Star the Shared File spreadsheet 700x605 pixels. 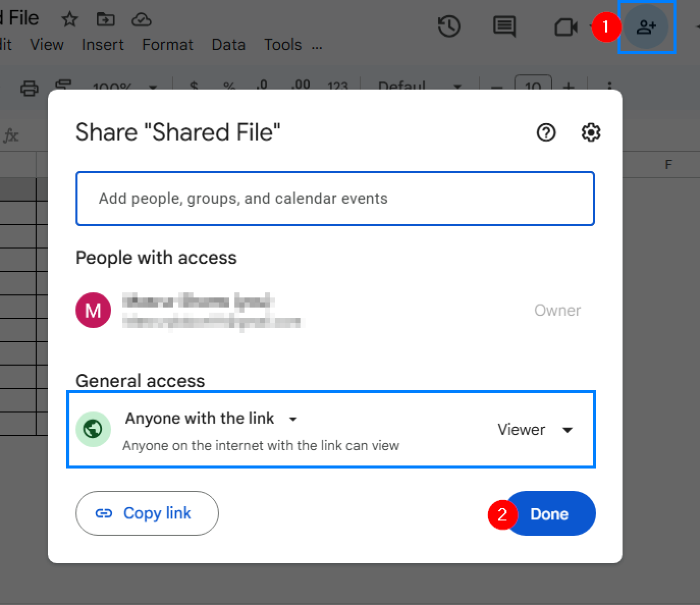(x=70, y=19)
